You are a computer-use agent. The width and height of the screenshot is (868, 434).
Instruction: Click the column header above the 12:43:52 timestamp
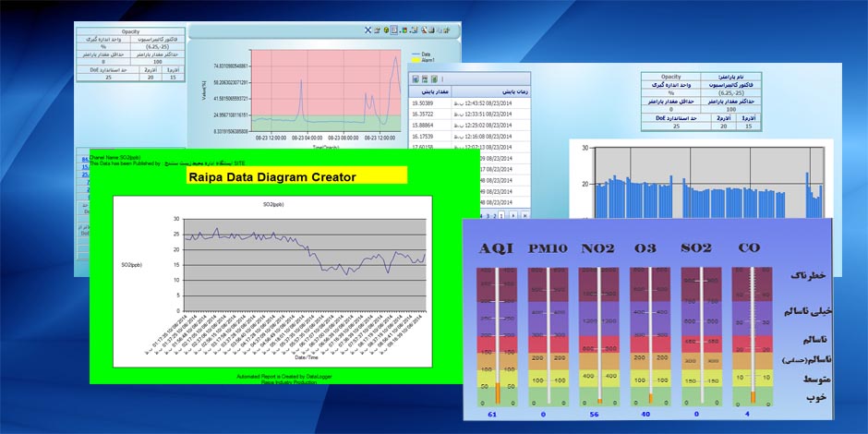tap(491, 91)
